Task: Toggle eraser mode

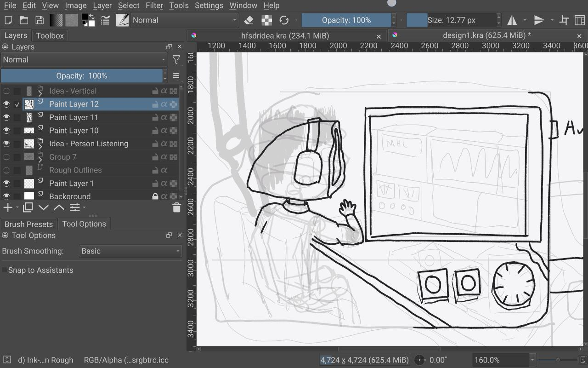Action: tap(249, 20)
